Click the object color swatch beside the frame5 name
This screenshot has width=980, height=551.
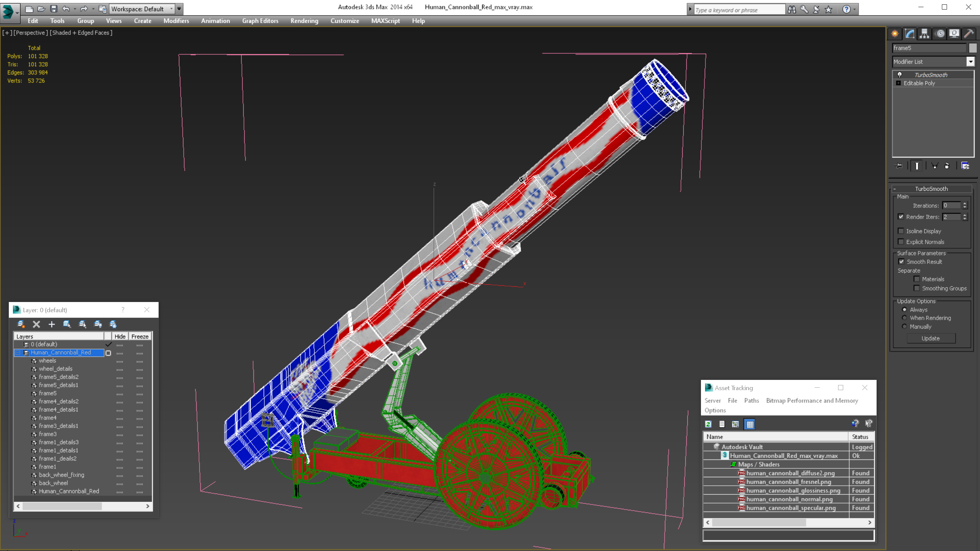[973, 48]
